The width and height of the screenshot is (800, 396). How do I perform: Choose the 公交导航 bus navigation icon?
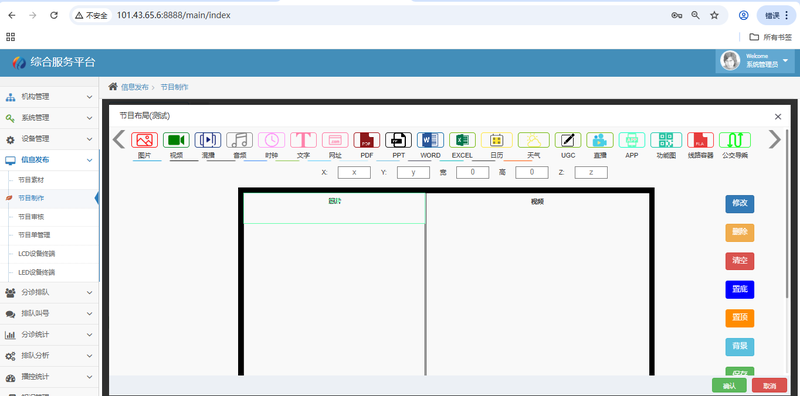[735, 140]
